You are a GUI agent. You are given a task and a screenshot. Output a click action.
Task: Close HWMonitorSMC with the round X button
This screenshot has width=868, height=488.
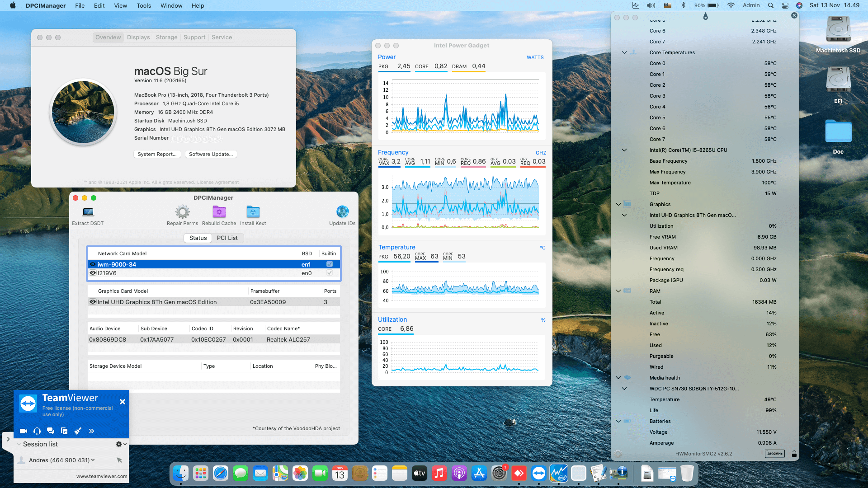794,15
